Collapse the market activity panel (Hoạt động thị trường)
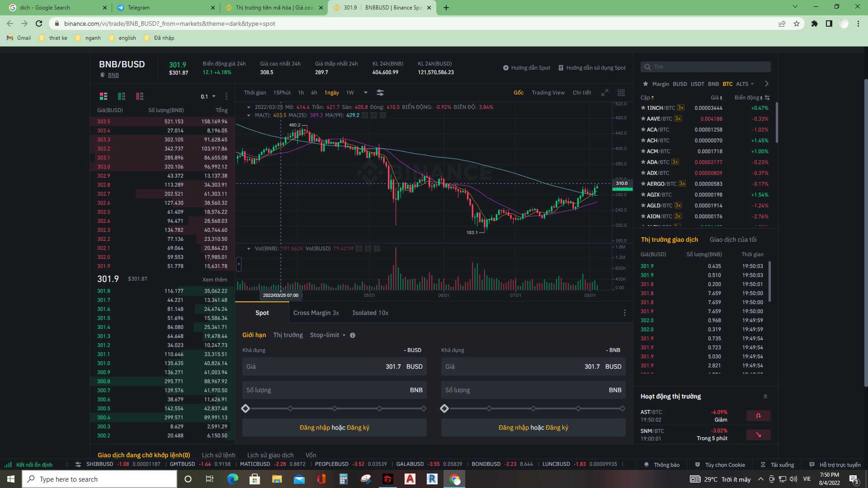 tap(765, 397)
